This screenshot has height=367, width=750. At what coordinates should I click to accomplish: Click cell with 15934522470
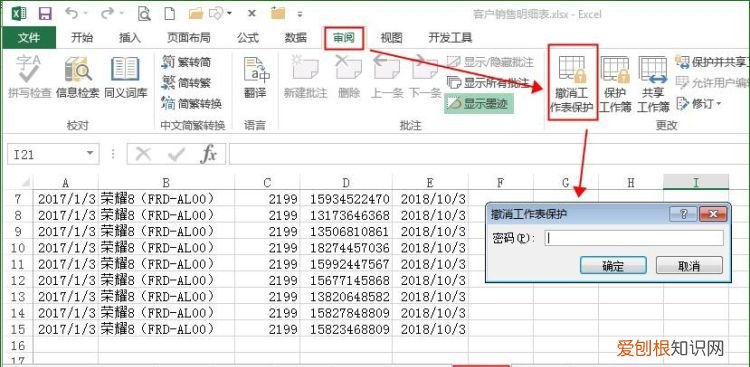coord(346,199)
